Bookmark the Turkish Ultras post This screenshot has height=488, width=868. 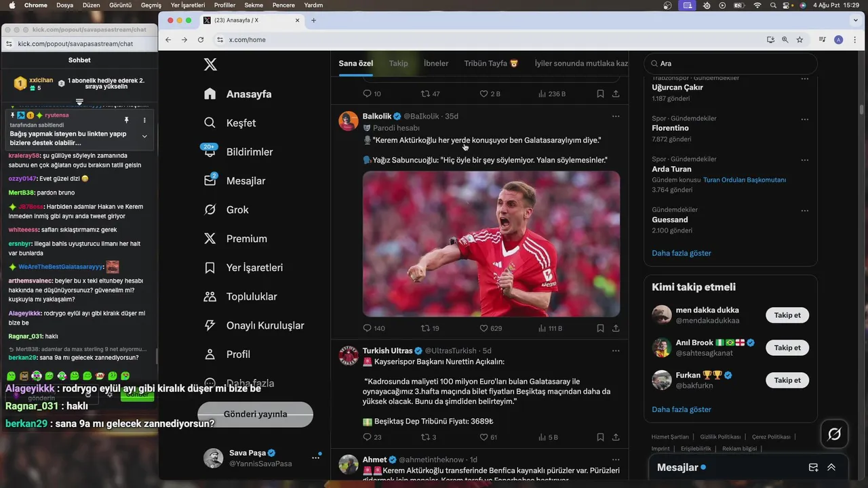(600, 437)
